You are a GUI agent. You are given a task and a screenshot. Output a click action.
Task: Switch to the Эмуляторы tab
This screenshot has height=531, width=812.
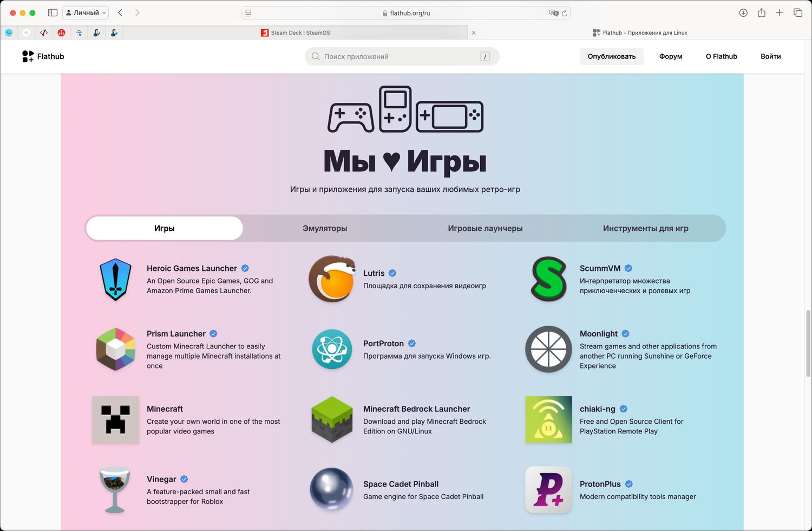point(325,228)
